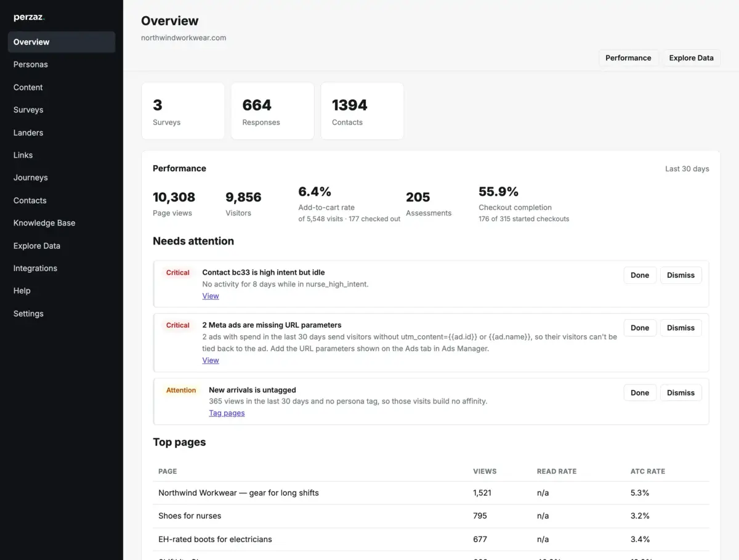Click the 205 Assessments metric
The image size is (739, 560).
[429, 204]
